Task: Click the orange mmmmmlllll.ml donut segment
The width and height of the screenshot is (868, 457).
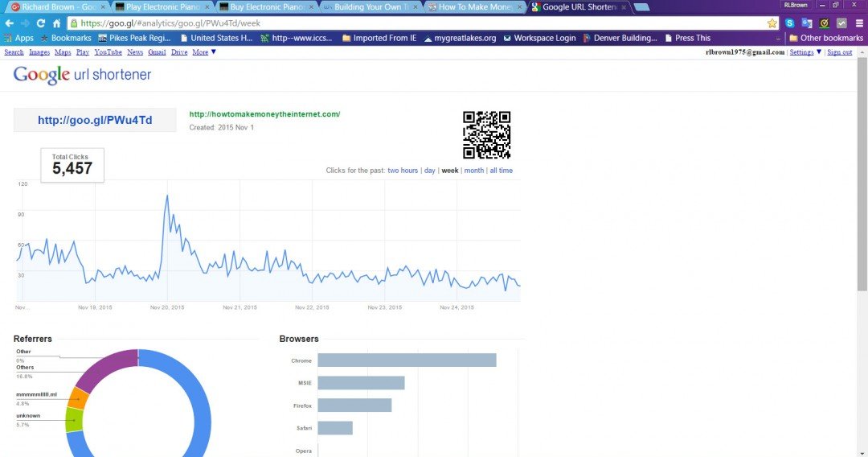Action: click(x=79, y=398)
